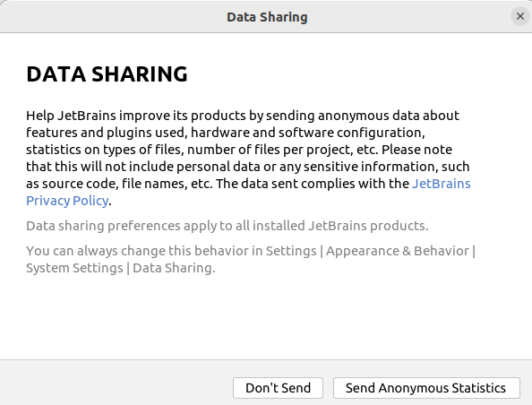Open the JetBrains Privacy Policy link
The width and height of the screenshot is (532, 405).
(441, 184)
